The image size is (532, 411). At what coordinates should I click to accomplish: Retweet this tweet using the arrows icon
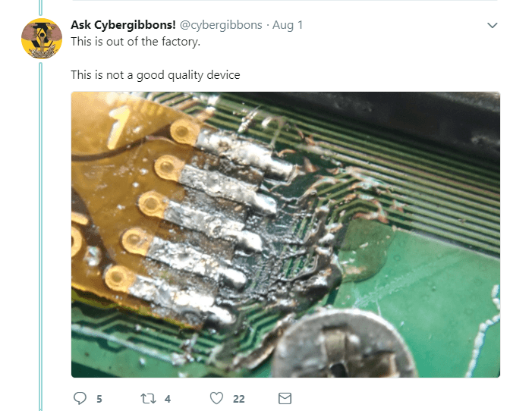pos(148,398)
